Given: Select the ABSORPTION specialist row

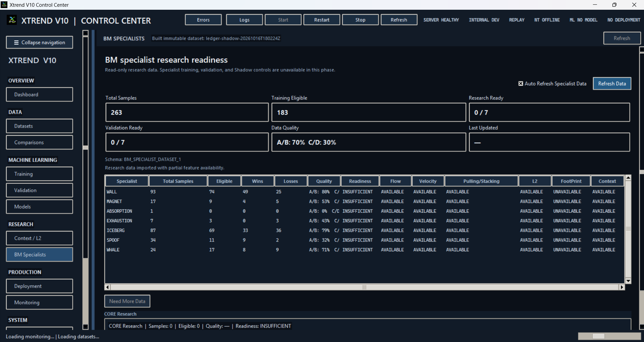Looking at the screenshot, I should click(364, 211).
